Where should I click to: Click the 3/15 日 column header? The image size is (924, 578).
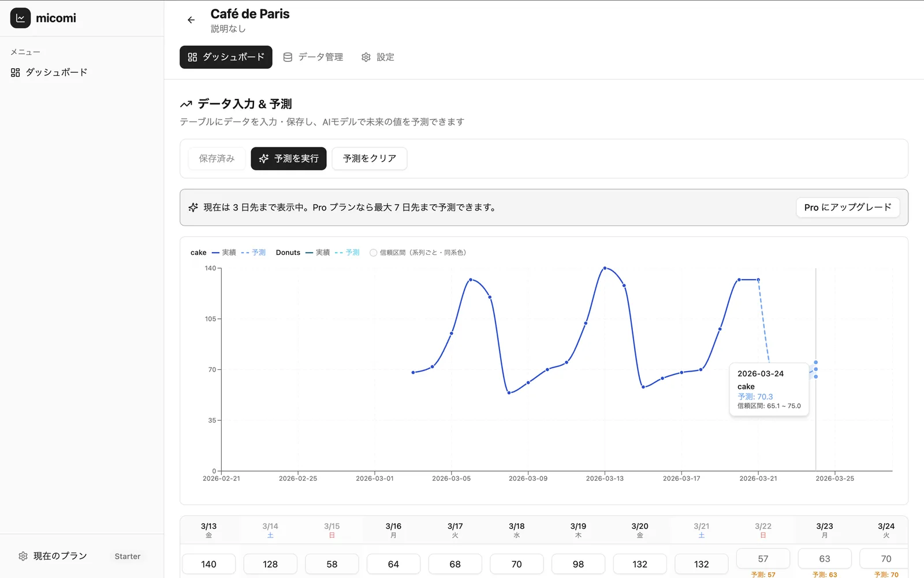pyautogui.click(x=332, y=530)
